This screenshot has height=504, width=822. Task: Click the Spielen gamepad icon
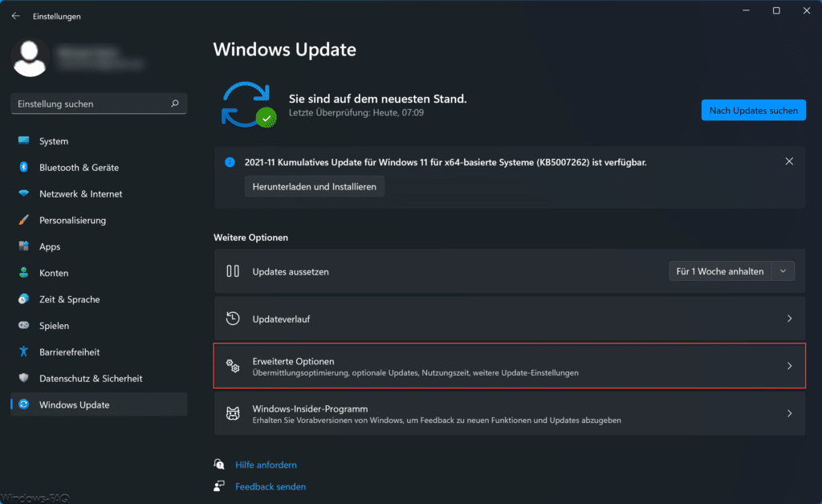coord(23,325)
